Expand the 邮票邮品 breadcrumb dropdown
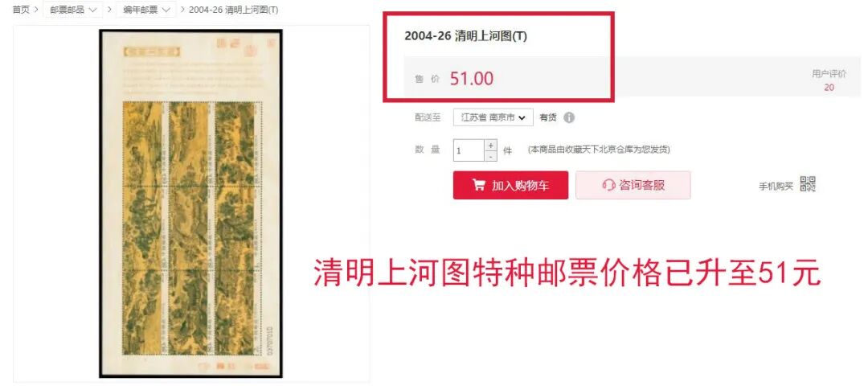 pyautogui.click(x=72, y=10)
